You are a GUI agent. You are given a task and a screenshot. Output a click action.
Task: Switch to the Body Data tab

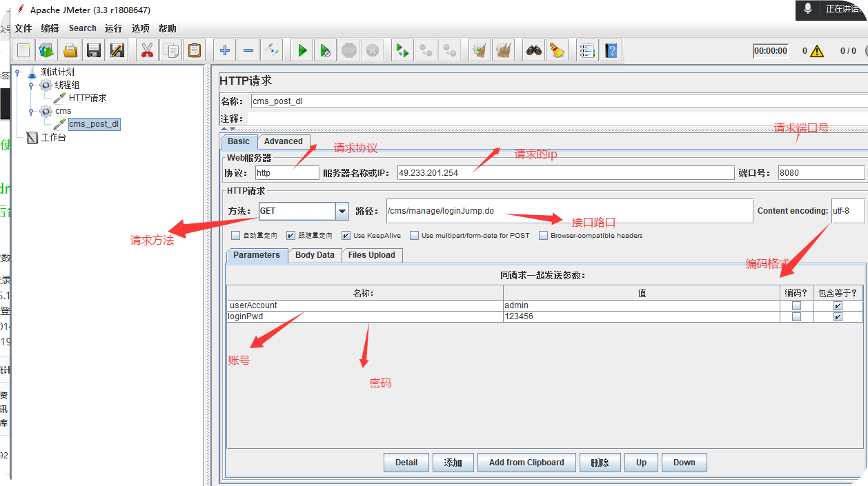[x=315, y=255]
